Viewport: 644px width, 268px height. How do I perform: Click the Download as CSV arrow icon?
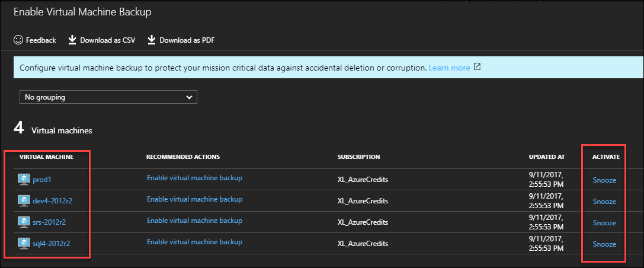point(72,40)
